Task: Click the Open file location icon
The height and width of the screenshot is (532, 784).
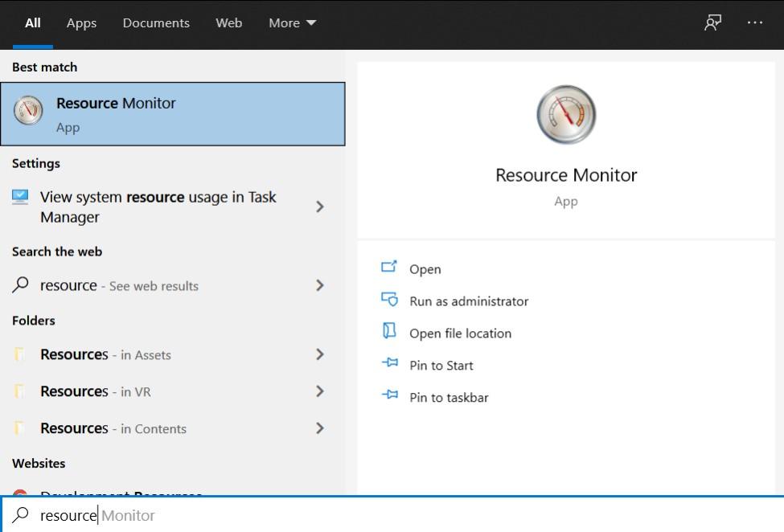Action: [389, 330]
